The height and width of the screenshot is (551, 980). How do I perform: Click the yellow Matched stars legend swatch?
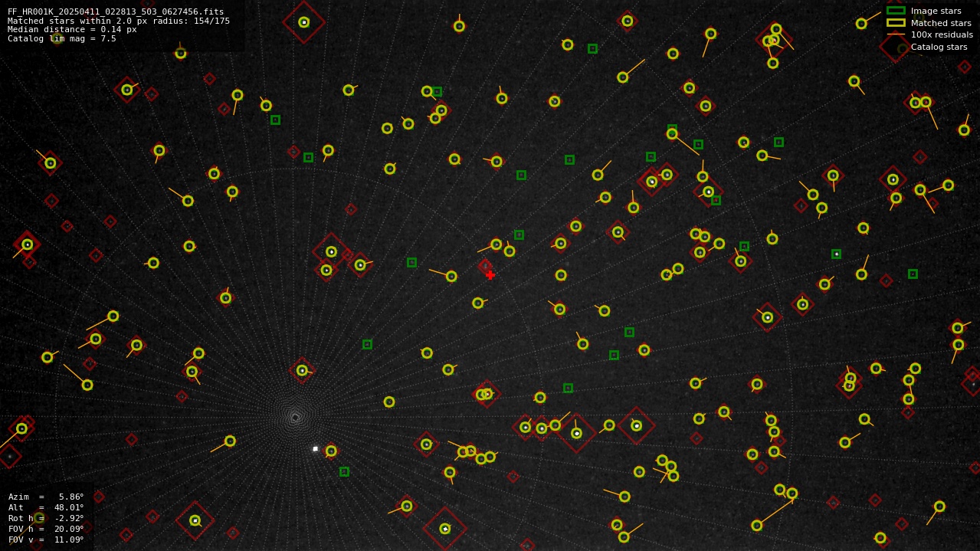pos(896,23)
